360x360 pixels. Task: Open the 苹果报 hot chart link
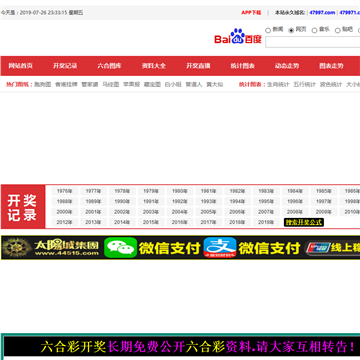click(x=131, y=85)
